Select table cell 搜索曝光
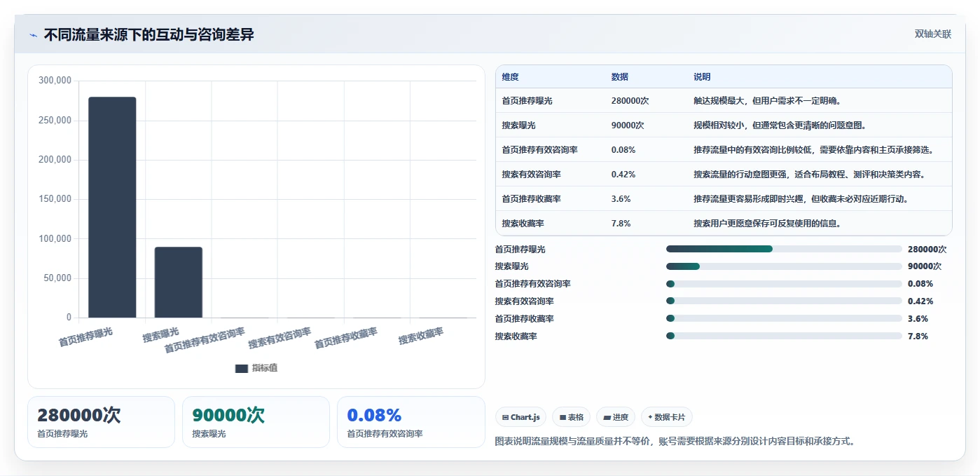The height and width of the screenshot is (476, 980). (x=518, y=125)
